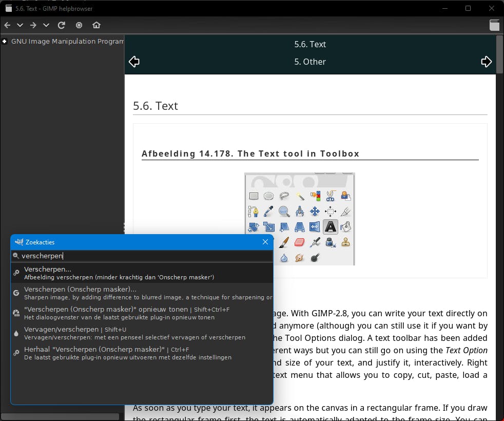
Task: Go to next page with right arrow
Action: pyautogui.click(x=487, y=62)
